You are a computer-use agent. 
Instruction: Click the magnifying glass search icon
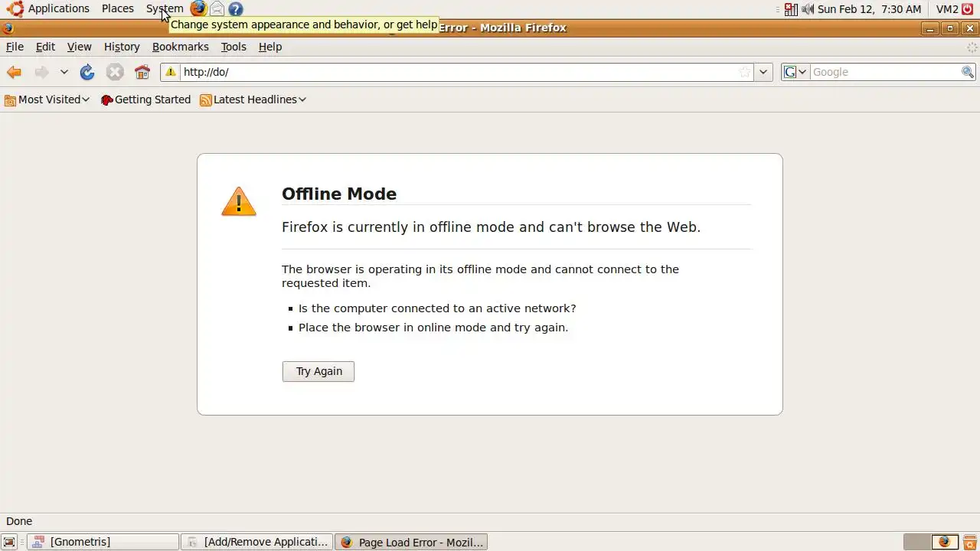968,72
